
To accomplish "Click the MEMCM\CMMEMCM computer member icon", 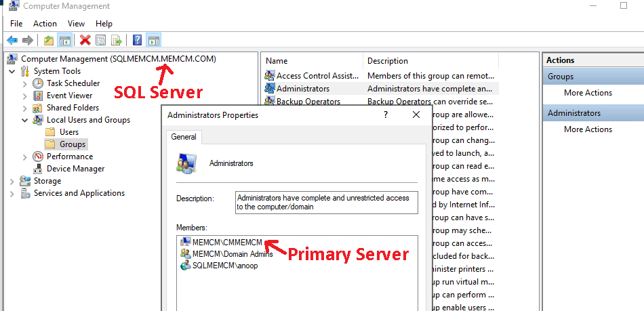I will 186,242.
